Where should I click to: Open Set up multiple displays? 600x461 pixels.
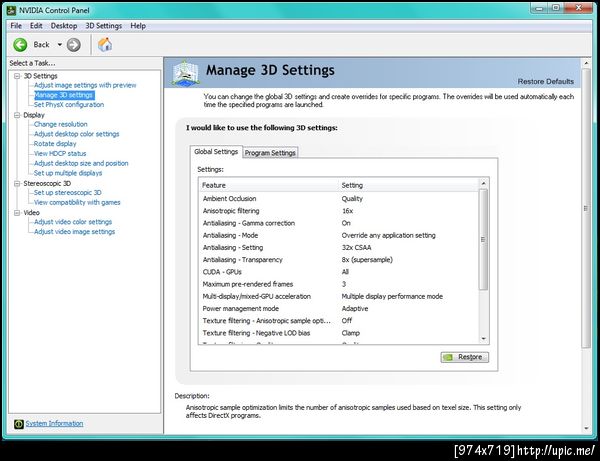[x=68, y=173]
